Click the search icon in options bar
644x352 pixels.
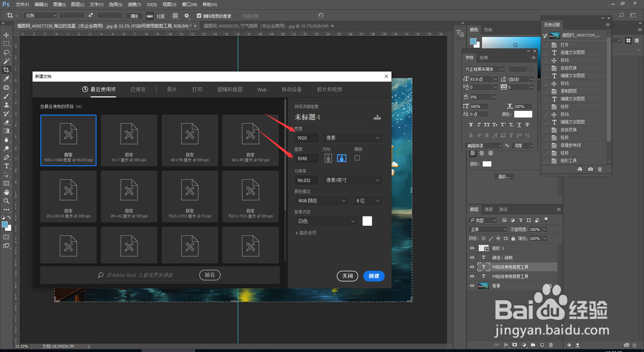tap(622, 15)
